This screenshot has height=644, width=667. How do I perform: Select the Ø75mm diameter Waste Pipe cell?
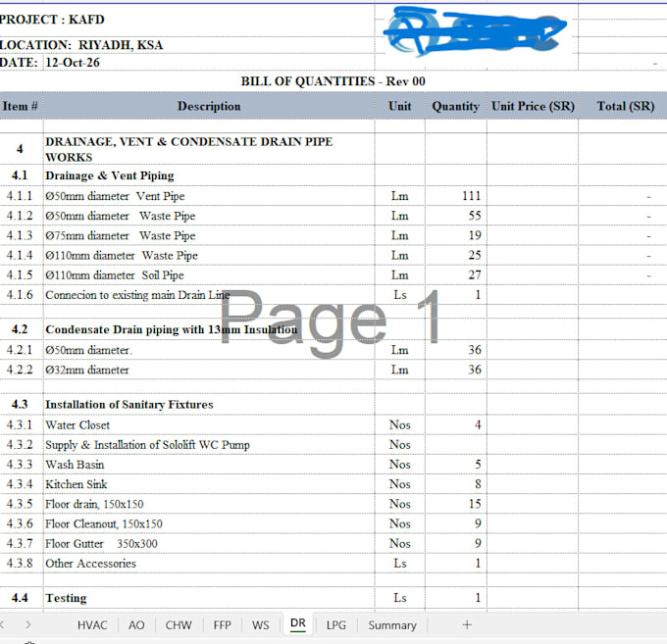tap(209, 235)
